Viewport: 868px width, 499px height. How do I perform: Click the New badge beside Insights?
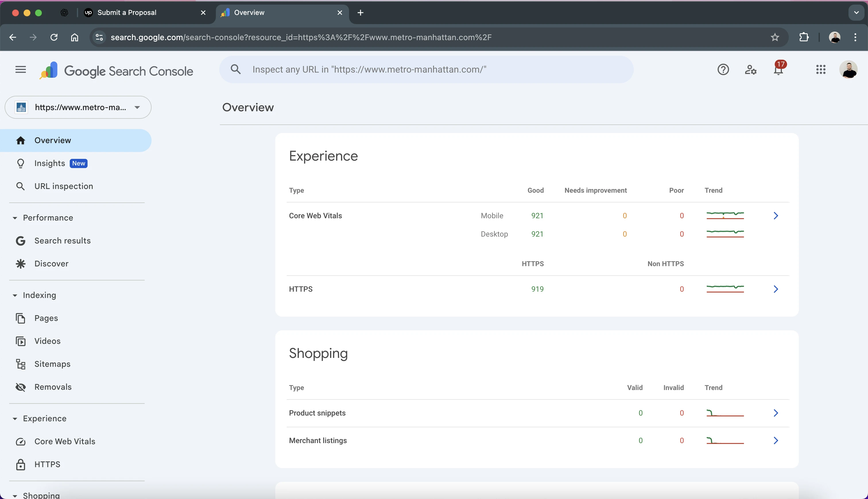point(79,163)
